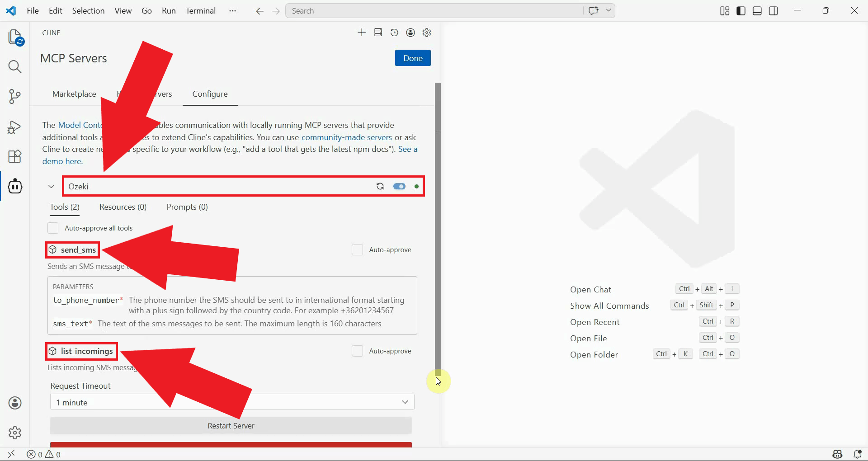Open the Run menu
The image size is (868, 461).
[169, 11]
